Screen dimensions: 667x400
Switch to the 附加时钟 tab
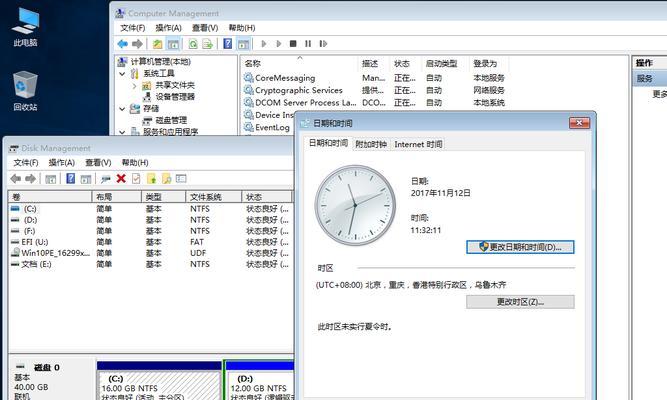coord(371,144)
